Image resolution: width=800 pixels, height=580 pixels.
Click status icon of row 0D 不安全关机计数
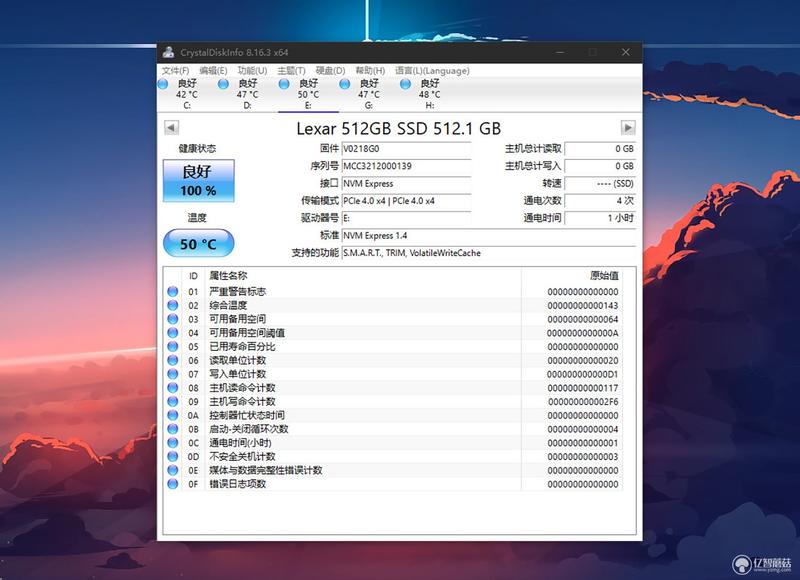pyautogui.click(x=172, y=457)
